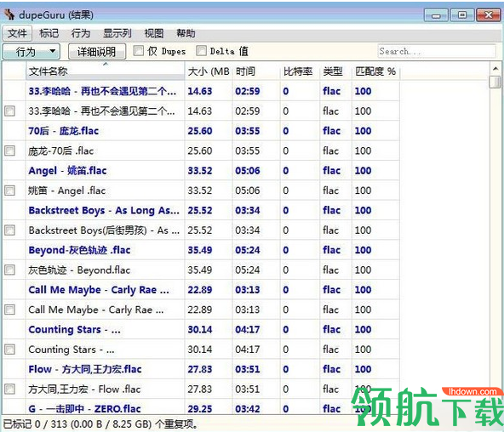Sort by 比特率 column header
This screenshot has height=432, width=504.
300,71
